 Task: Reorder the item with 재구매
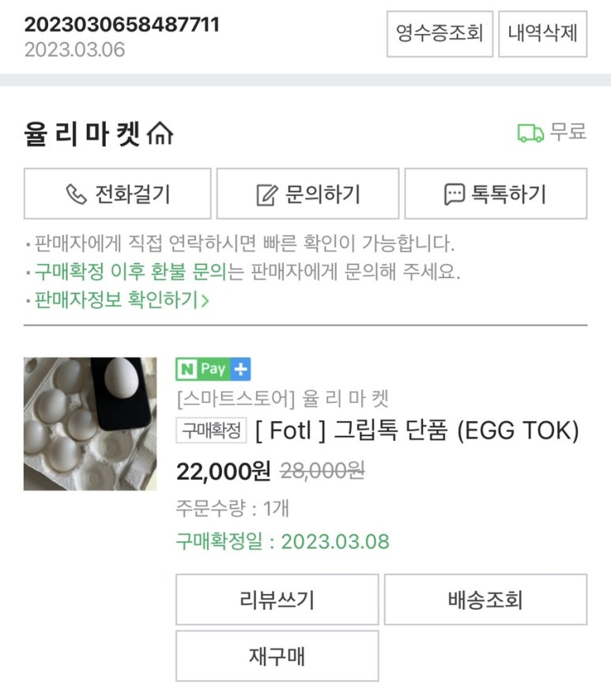point(277,656)
